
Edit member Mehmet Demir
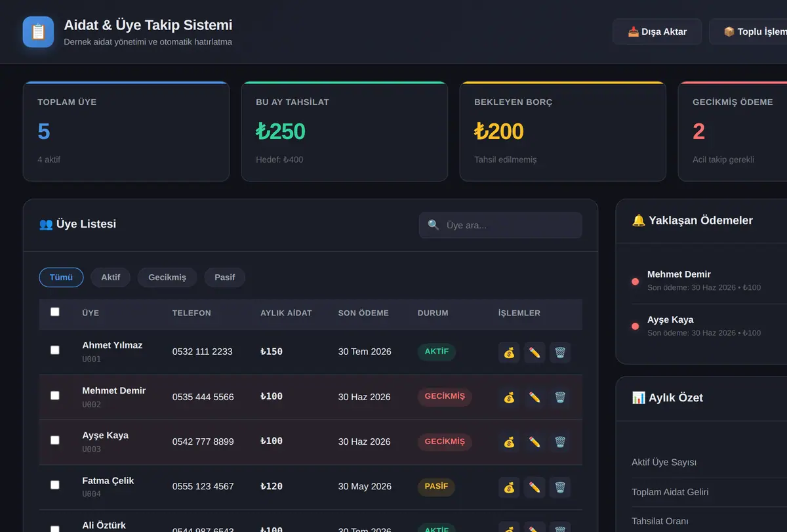[x=535, y=397]
